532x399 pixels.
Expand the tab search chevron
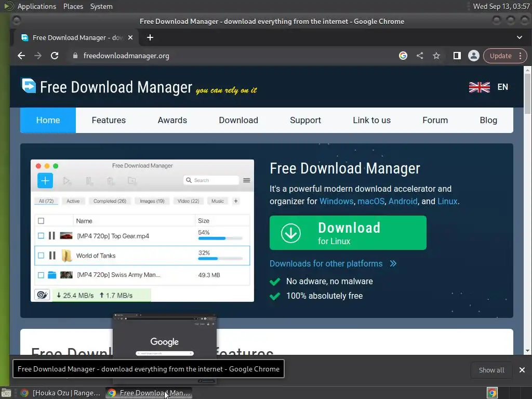[x=520, y=37]
